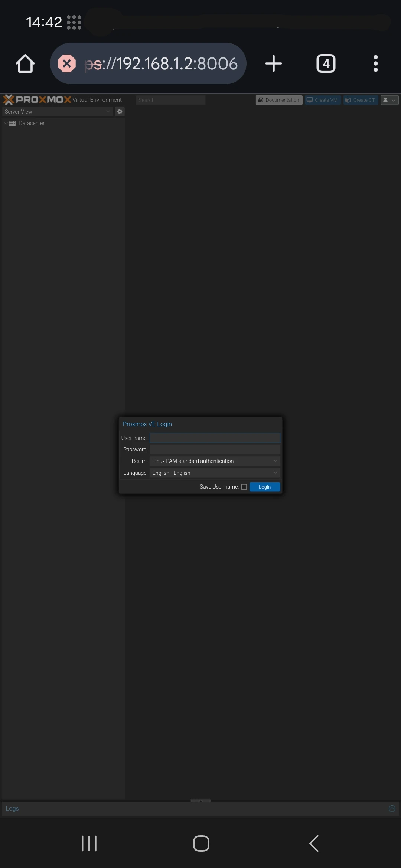Open the tab switcher showing 4 tabs
The image size is (401, 868).
tap(326, 63)
